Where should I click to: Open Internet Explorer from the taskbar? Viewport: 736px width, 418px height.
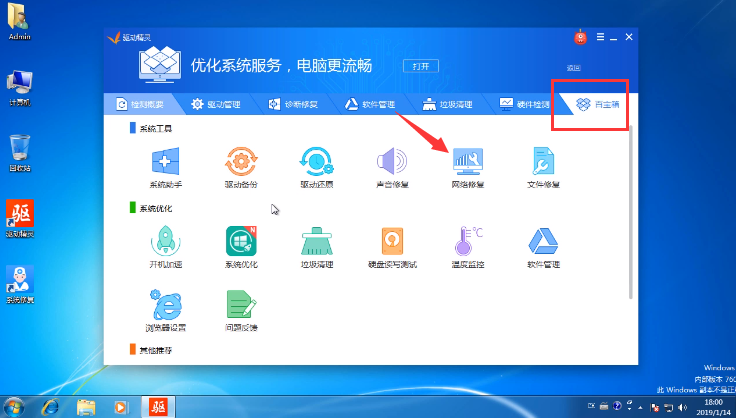[x=50, y=407]
